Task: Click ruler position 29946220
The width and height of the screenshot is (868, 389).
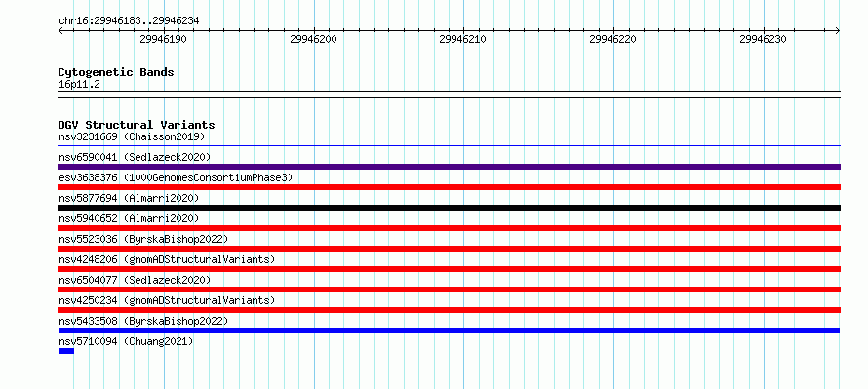Action: pos(612,39)
